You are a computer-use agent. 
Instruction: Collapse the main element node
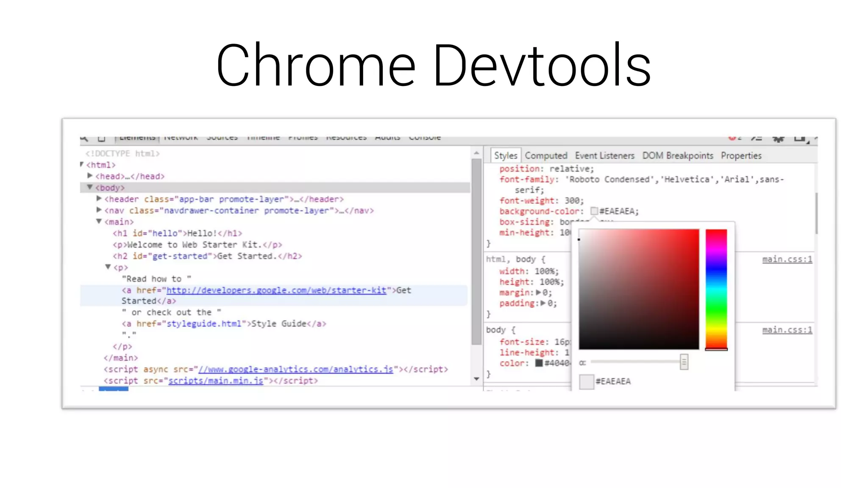point(99,221)
